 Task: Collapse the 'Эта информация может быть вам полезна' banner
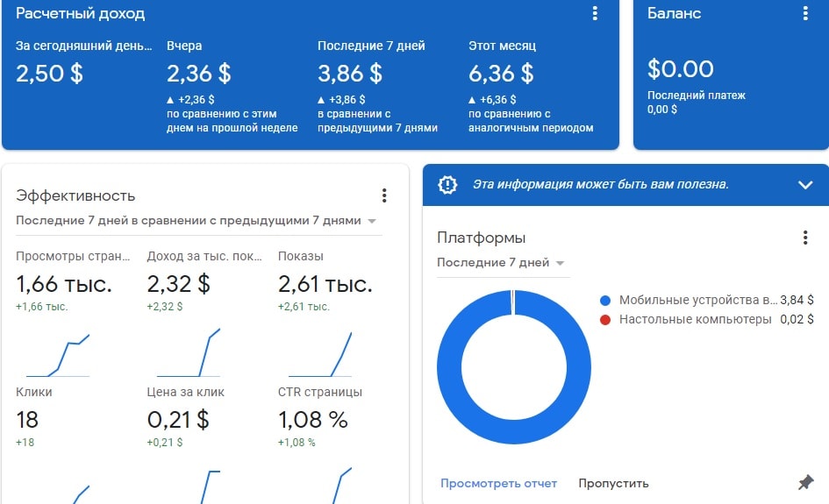tap(805, 185)
